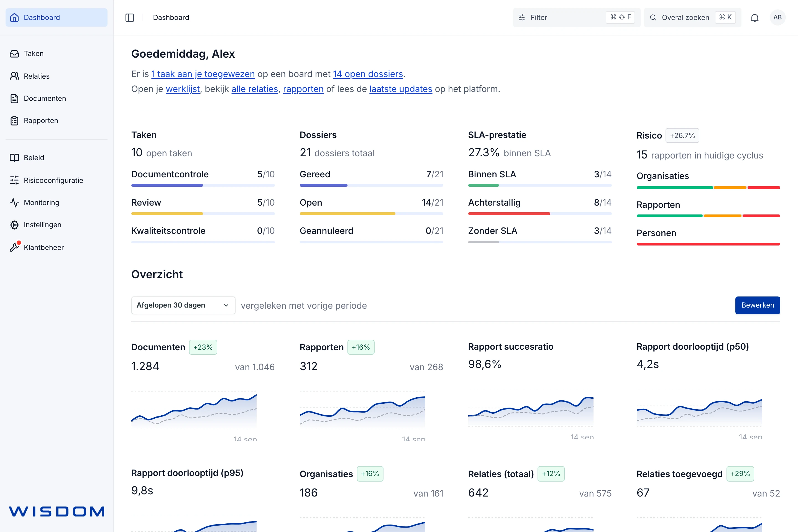Open the werklijst link
This screenshot has width=798, height=532.
(x=183, y=89)
